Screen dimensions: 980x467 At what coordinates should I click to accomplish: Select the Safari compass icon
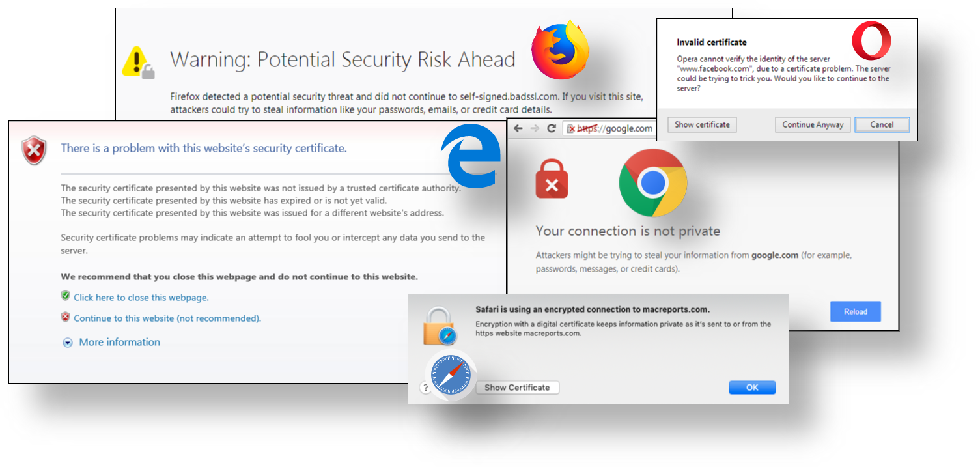pyautogui.click(x=450, y=376)
